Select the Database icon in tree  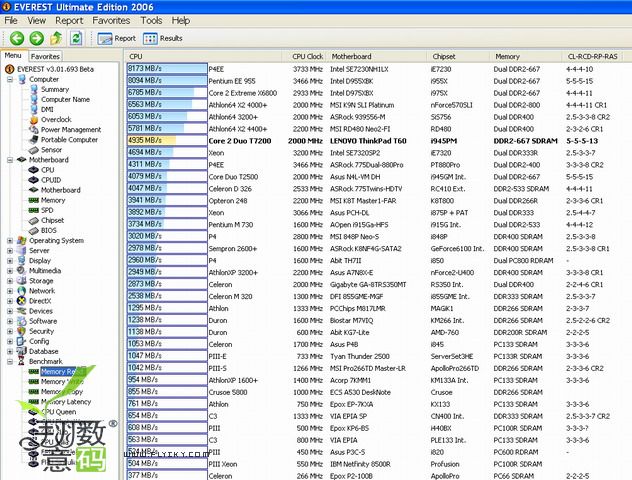click(22, 351)
